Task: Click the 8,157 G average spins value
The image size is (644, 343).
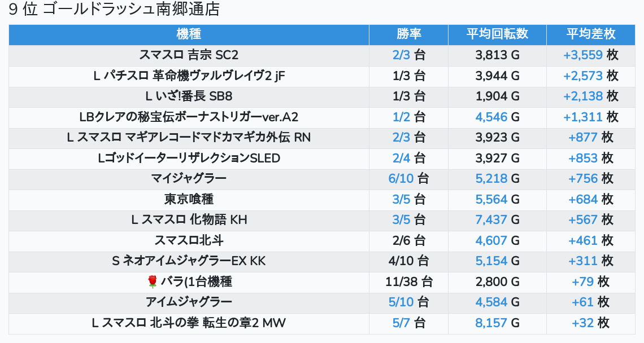Action: (497, 323)
